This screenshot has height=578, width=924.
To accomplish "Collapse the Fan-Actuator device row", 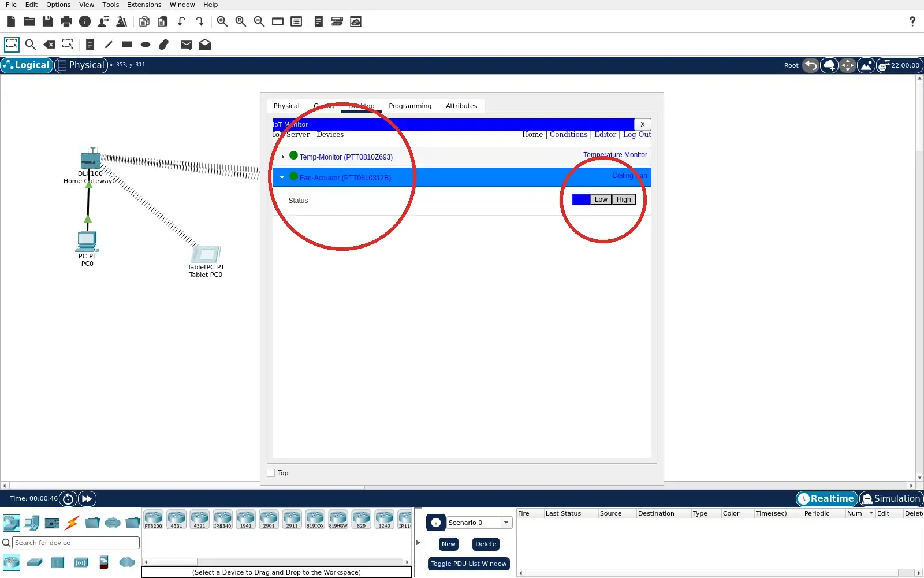I will pos(282,177).
